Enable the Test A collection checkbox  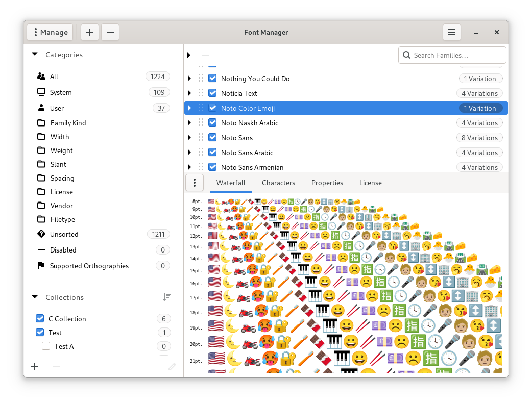pyautogui.click(x=46, y=346)
